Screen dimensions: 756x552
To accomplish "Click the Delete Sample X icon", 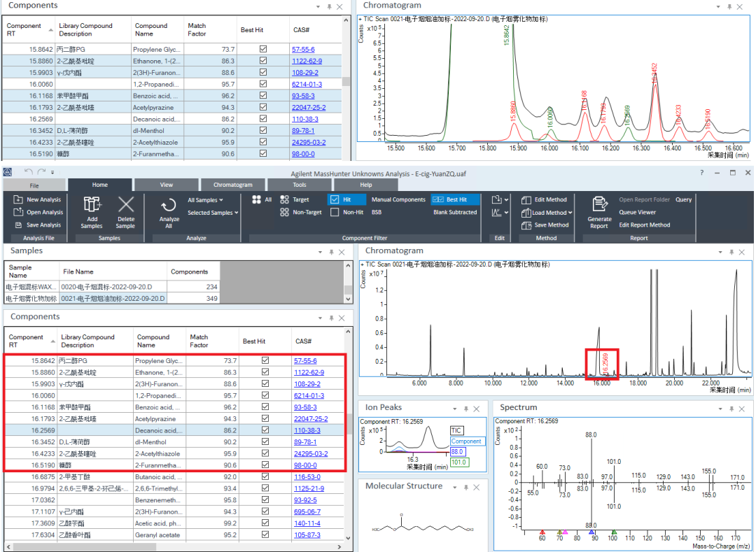I will [126, 205].
